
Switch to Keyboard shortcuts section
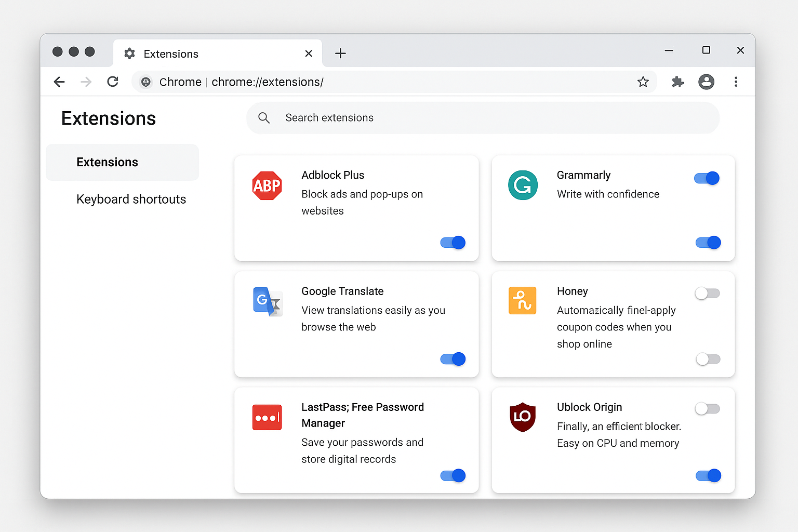click(131, 199)
